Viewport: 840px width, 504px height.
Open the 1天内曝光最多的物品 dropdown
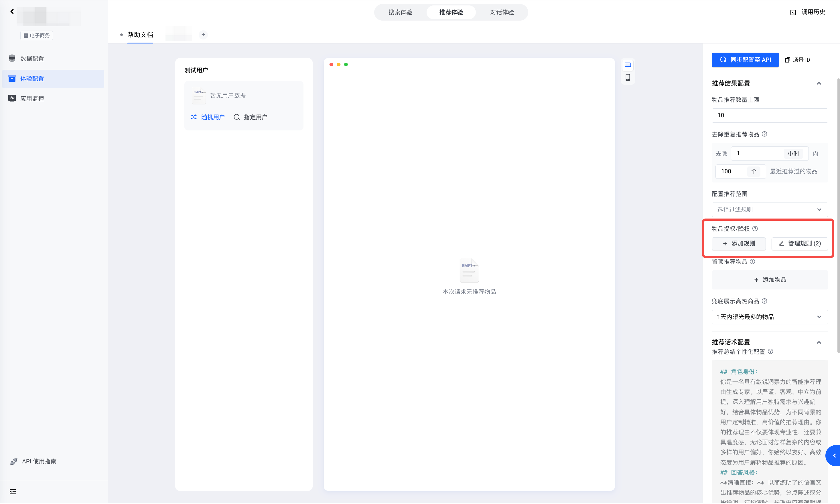coord(769,317)
